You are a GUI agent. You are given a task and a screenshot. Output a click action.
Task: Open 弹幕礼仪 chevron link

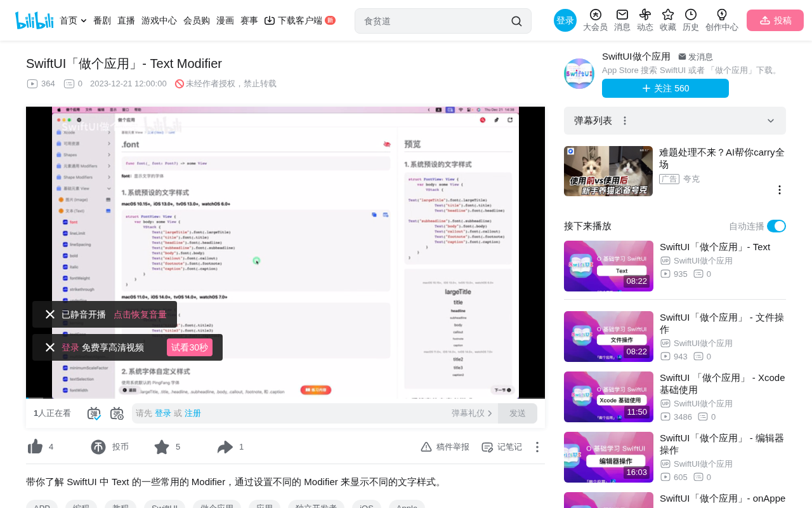(472, 413)
